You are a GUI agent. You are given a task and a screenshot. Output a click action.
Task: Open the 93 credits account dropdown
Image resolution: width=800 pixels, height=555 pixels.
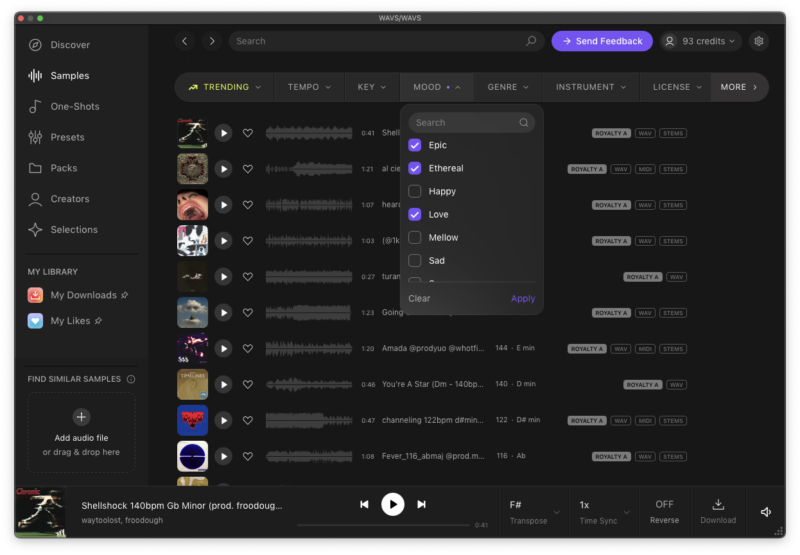(700, 41)
